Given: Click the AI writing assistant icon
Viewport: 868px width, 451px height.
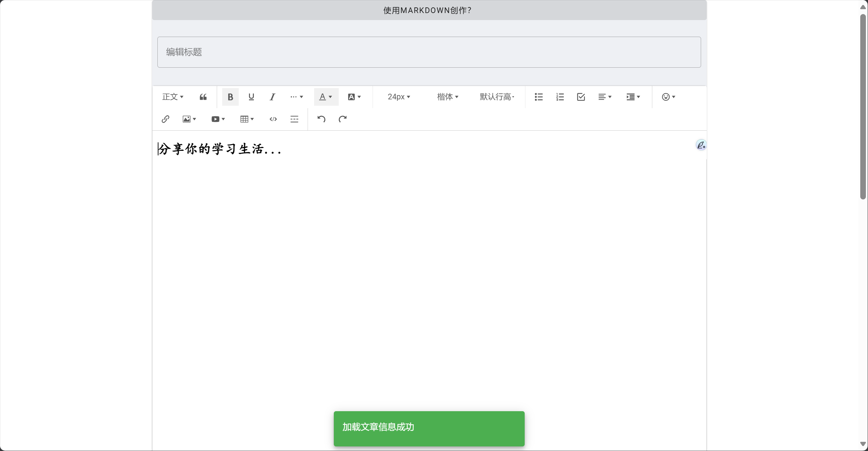Looking at the screenshot, I should [x=701, y=145].
